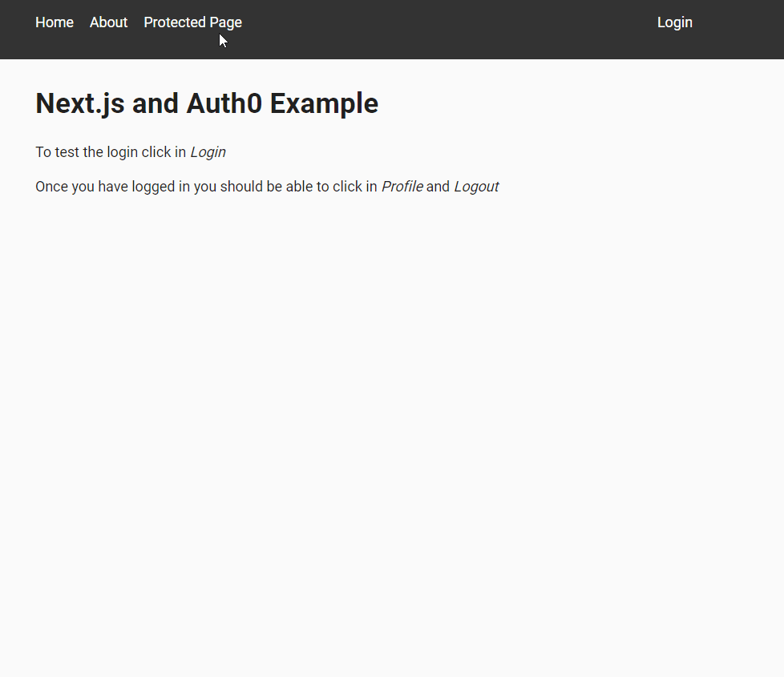Click the word 'Next.js' in the heading
784x677 pixels.
80,104
